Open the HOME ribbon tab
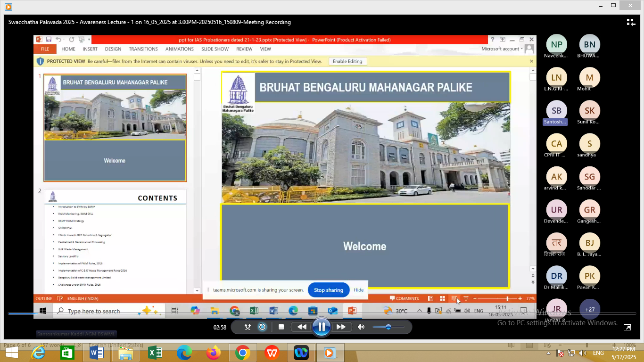 pos(68,49)
